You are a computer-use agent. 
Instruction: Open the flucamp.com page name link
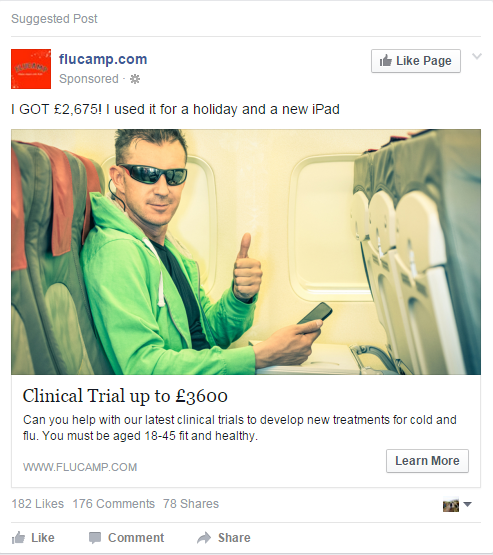pos(103,59)
